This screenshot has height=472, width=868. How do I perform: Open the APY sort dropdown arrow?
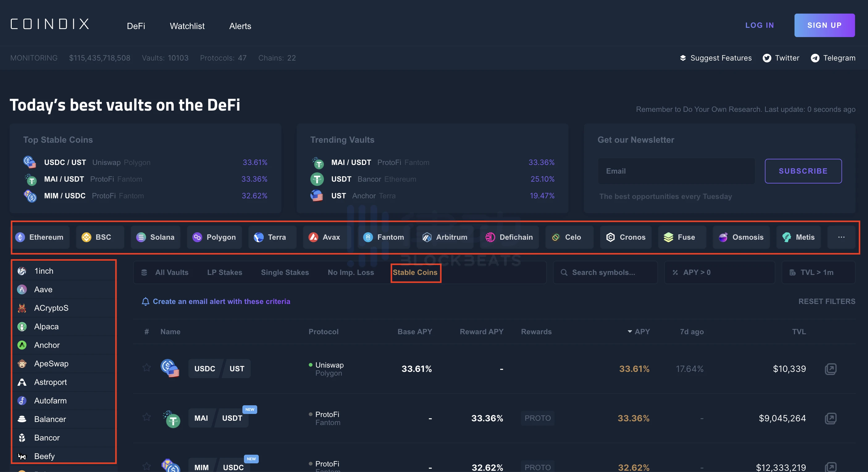pyautogui.click(x=629, y=331)
